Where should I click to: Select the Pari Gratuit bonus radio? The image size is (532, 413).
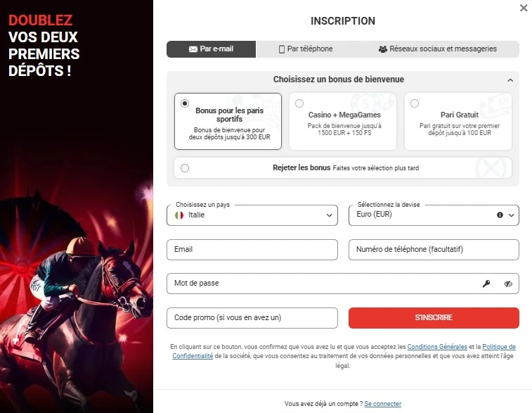(x=415, y=103)
